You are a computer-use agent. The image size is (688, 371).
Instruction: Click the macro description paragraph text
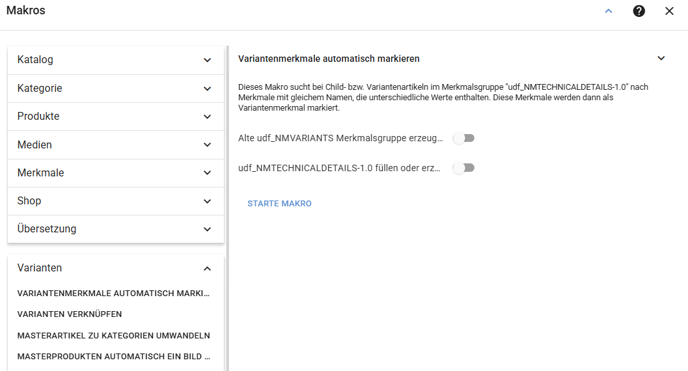coord(443,97)
